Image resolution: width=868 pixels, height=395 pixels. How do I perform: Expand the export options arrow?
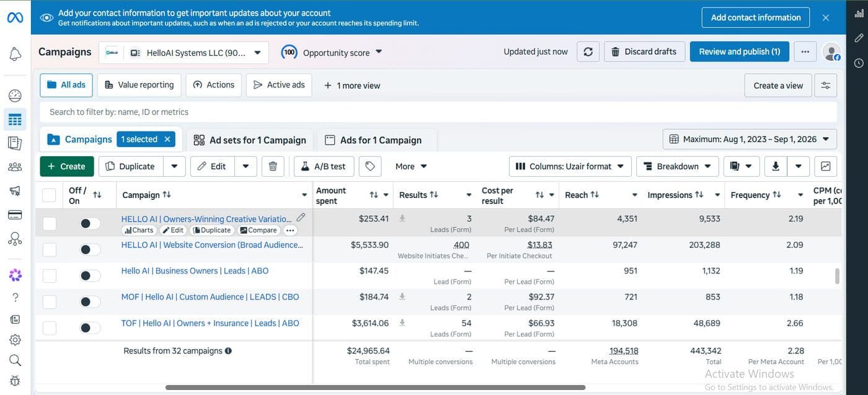point(799,166)
